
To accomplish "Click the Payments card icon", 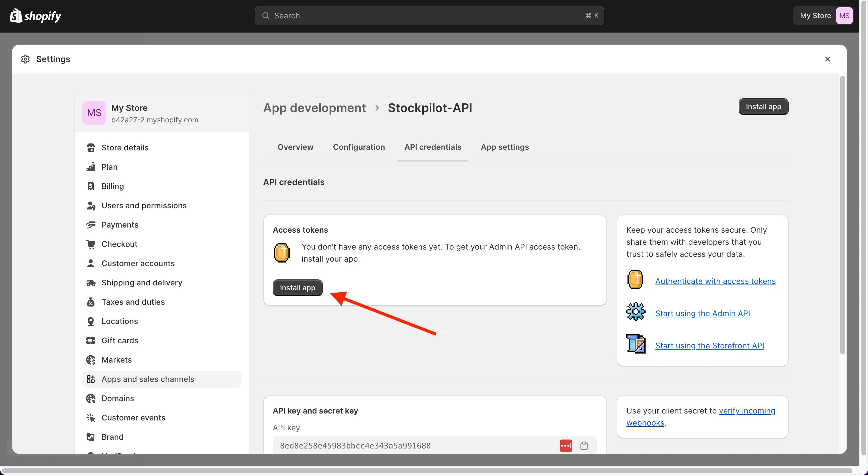I will click(x=91, y=225).
